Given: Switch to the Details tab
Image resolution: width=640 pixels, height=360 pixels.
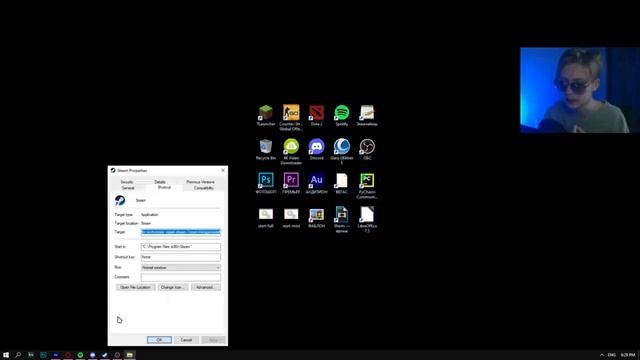Looking at the screenshot, I should (160, 182).
